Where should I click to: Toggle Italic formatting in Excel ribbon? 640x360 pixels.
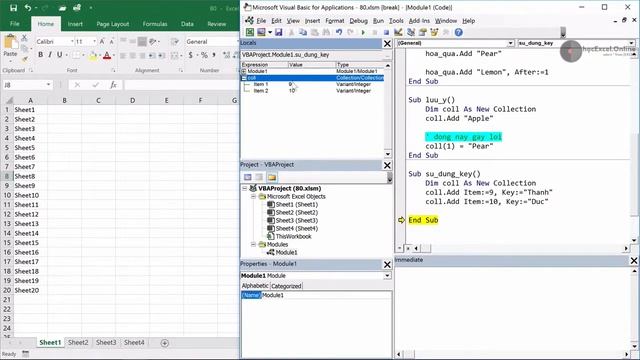[50, 55]
